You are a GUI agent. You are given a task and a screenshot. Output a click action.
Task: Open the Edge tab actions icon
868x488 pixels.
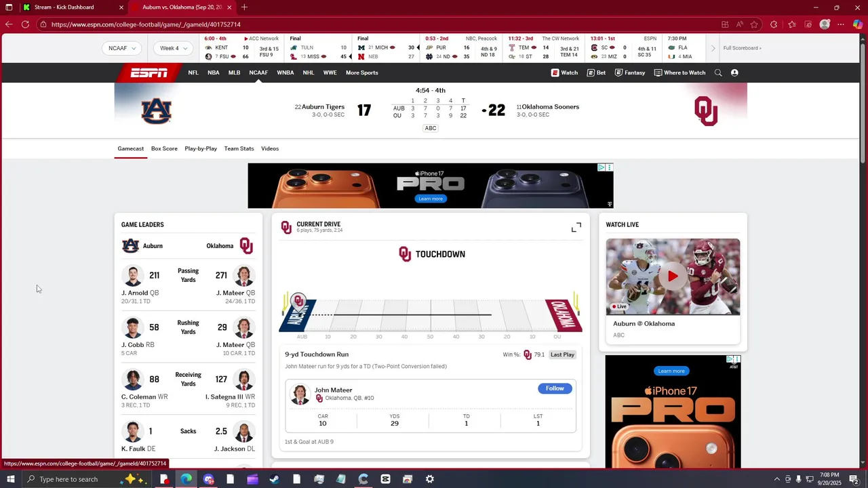9,7
